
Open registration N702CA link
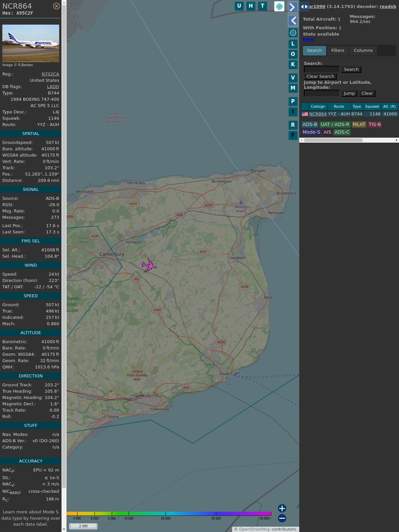[50, 74]
